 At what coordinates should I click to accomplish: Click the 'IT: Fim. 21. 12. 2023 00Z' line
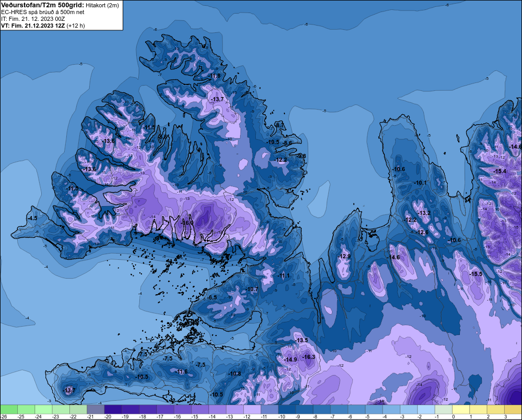tap(33, 19)
